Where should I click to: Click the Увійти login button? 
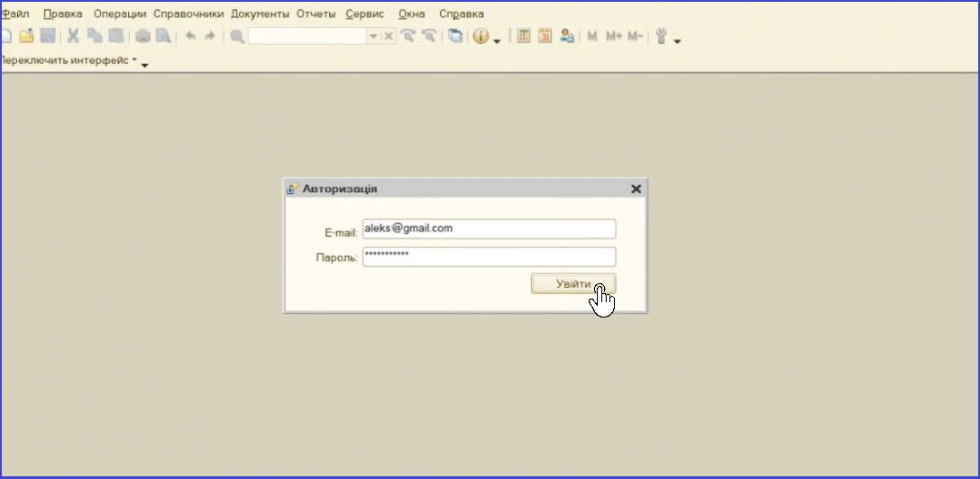[573, 284]
